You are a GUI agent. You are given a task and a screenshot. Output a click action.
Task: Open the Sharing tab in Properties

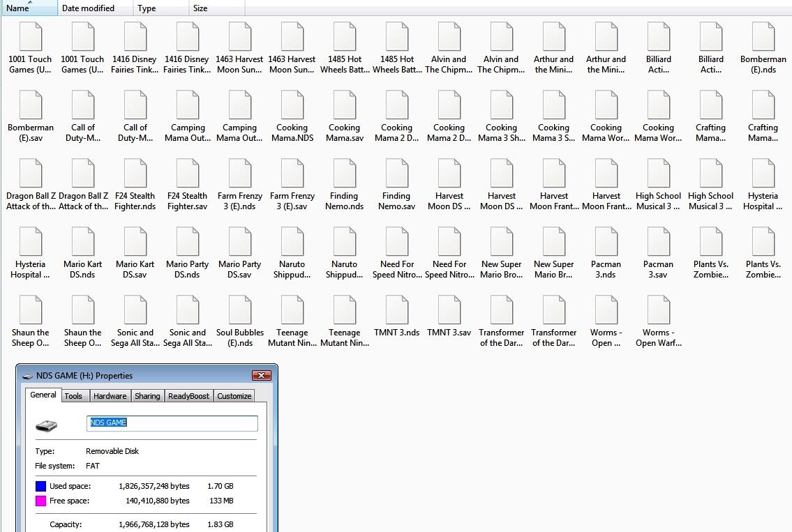tap(147, 396)
